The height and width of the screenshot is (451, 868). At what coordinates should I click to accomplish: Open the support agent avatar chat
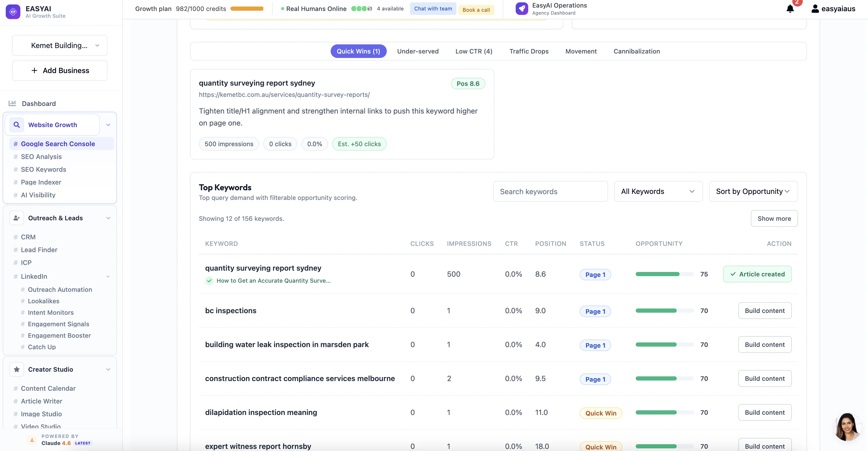click(x=848, y=427)
